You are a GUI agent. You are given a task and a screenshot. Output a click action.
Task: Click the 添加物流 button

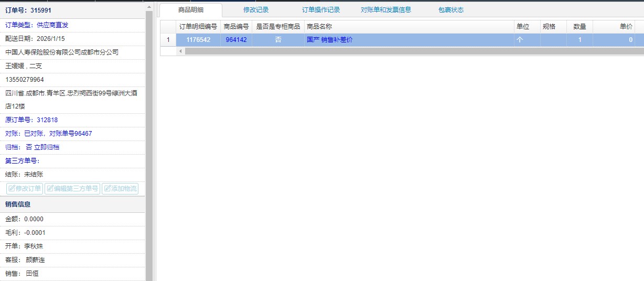120,189
